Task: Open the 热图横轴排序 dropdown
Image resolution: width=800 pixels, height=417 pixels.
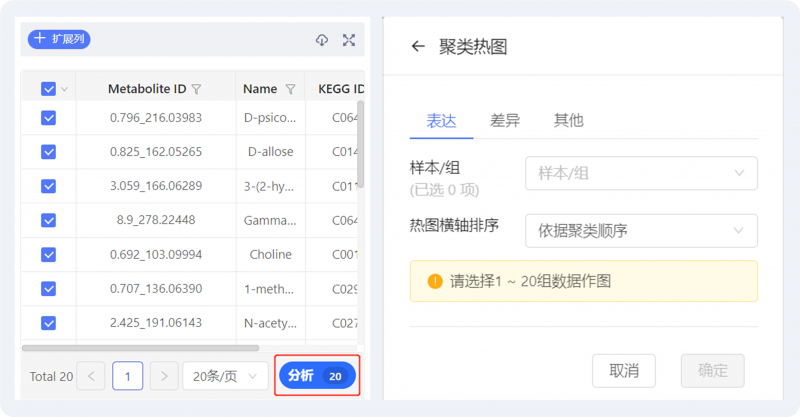Action: point(641,231)
